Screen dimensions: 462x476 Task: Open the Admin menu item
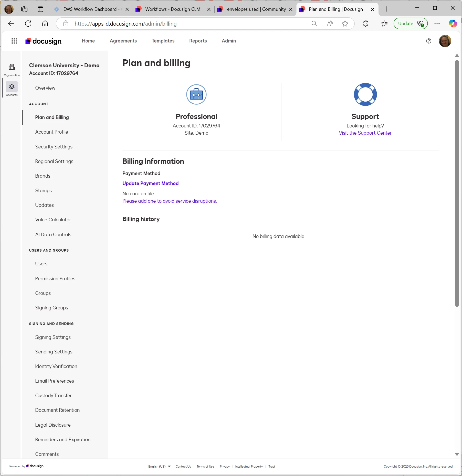(229, 41)
